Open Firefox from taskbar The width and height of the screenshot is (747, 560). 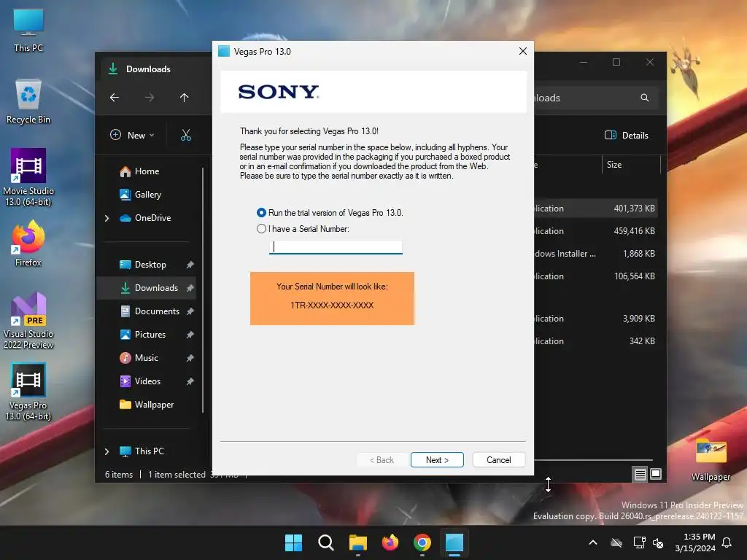click(x=390, y=542)
